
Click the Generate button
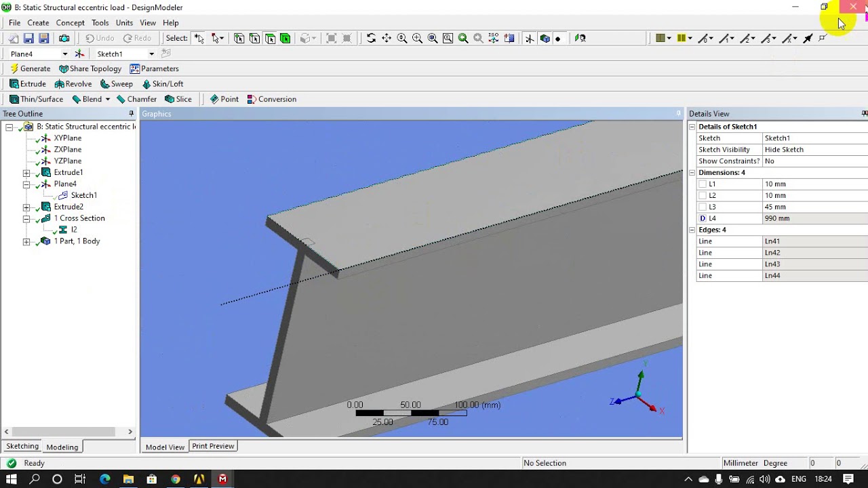point(30,68)
